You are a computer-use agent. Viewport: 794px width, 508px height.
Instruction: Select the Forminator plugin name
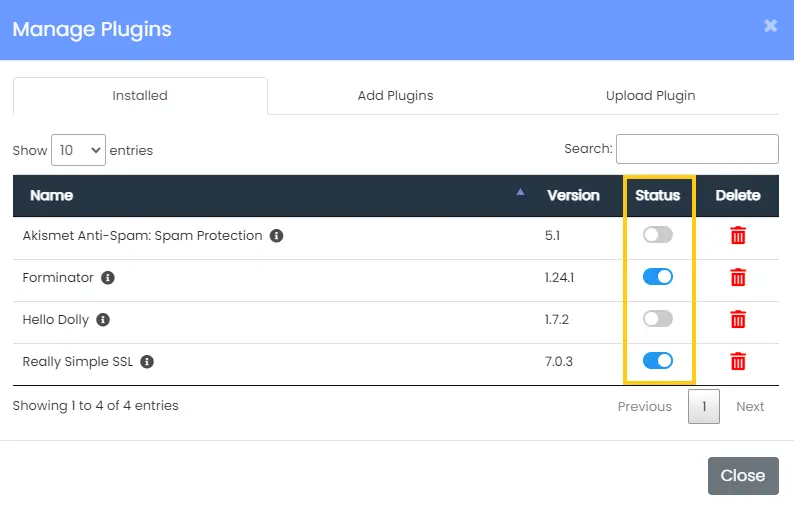pos(58,278)
